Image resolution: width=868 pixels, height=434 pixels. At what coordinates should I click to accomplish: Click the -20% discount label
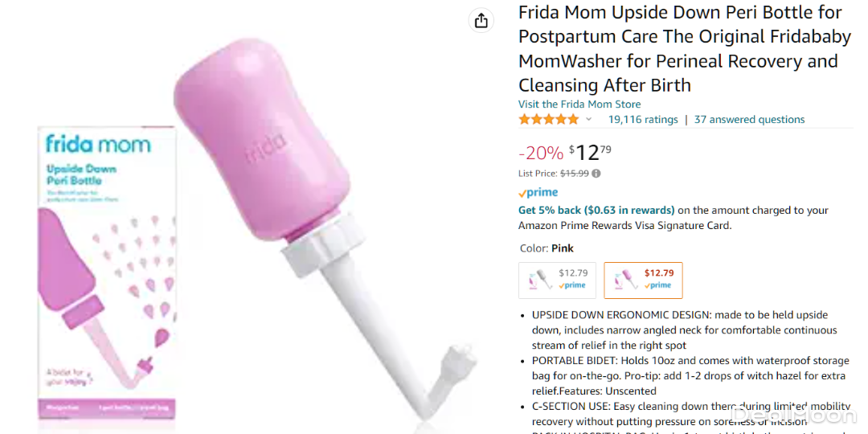540,153
